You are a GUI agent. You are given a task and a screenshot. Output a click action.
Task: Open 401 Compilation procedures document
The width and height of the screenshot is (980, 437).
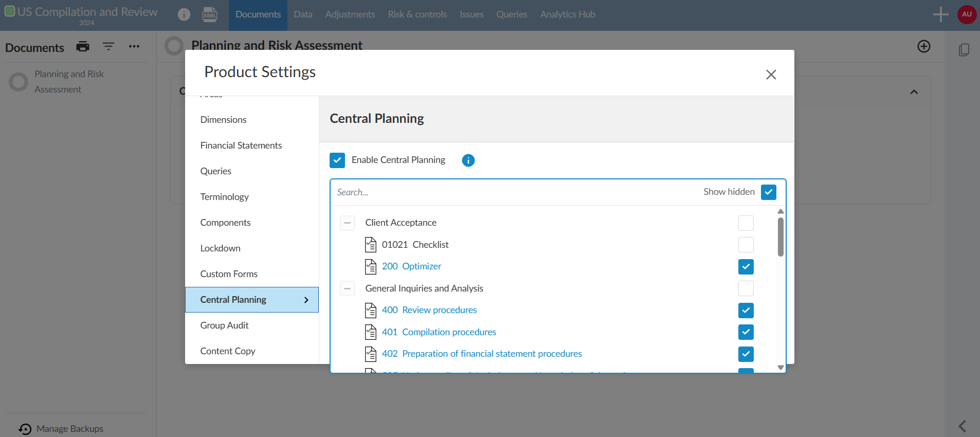click(x=439, y=332)
